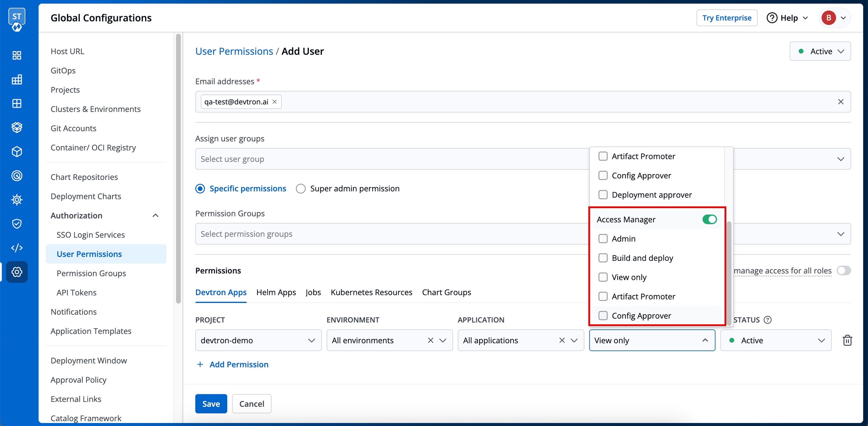This screenshot has width=868, height=426.
Task: Click the STATUS help info icon
Action: click(768, 320)
